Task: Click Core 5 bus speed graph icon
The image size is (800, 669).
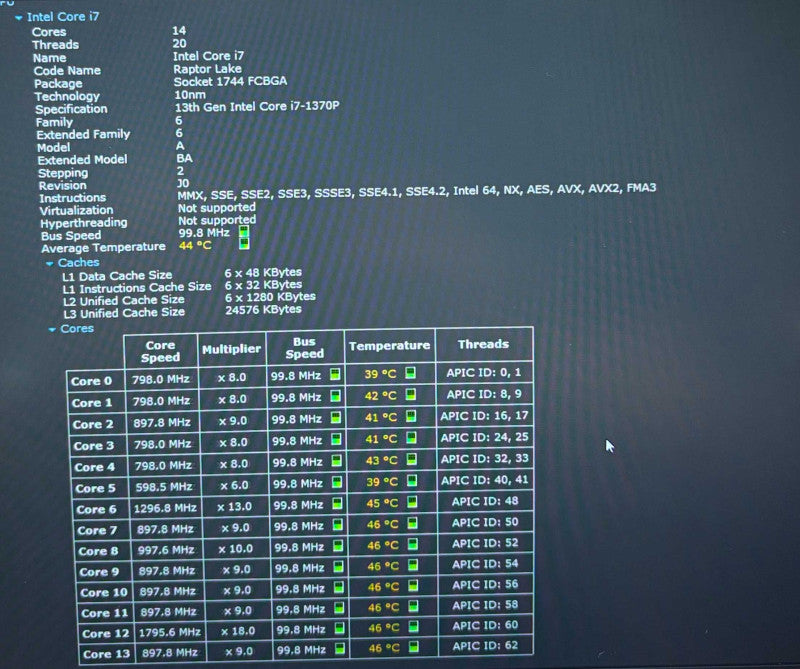Action: pos(337,482)
